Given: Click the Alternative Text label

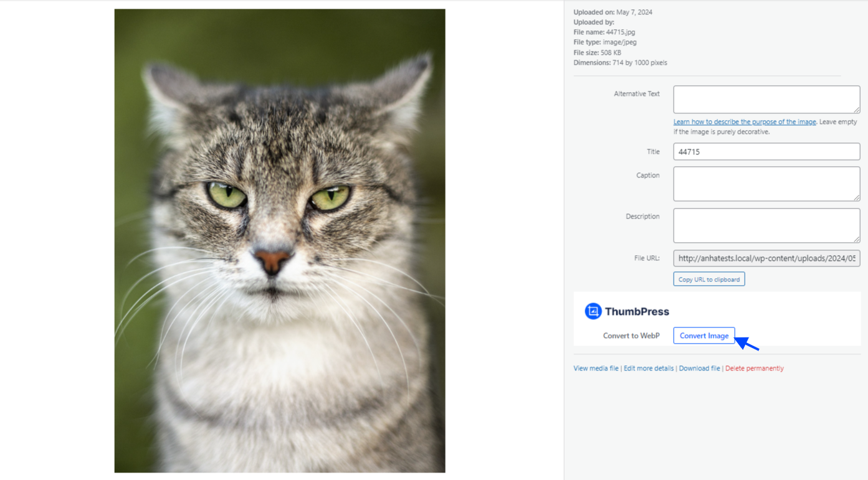Looking at the screenshot, I should click(637, 94).
